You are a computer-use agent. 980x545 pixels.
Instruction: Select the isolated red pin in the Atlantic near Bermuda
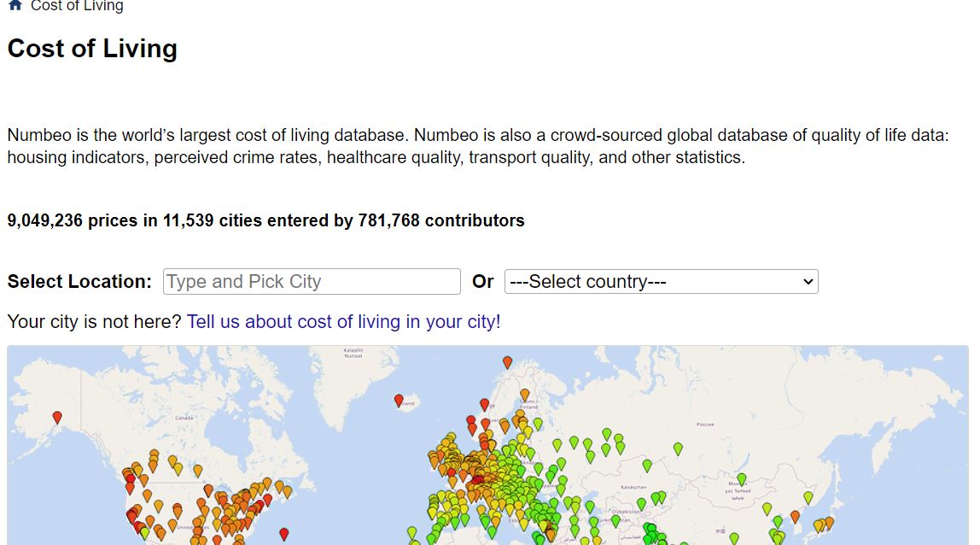[x=283, y=535]
